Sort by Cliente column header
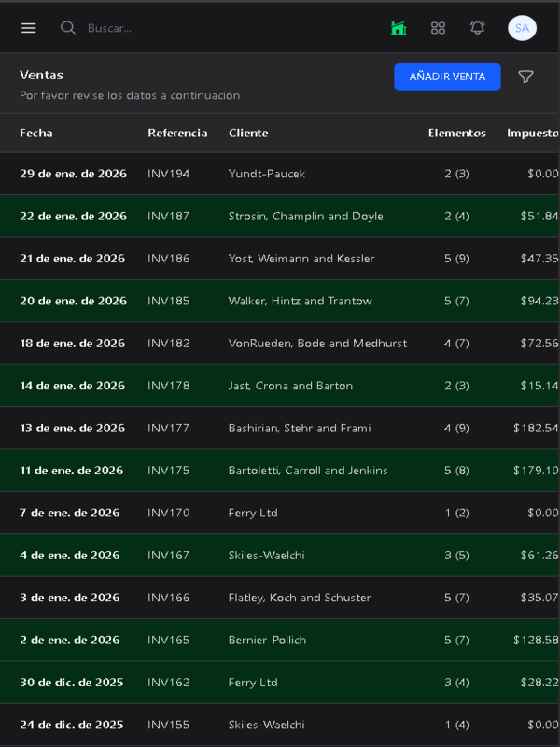This screenshot has width=560, height=747. 248,133
